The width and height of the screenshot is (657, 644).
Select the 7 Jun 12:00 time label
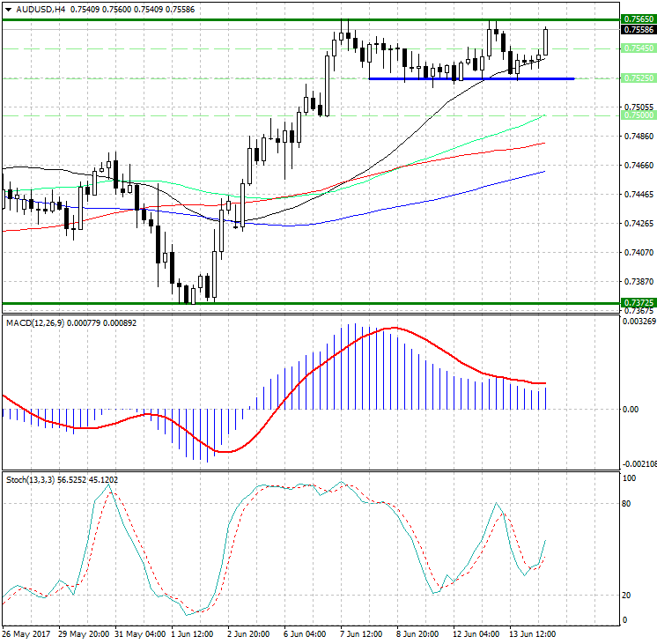pos(363,634)
